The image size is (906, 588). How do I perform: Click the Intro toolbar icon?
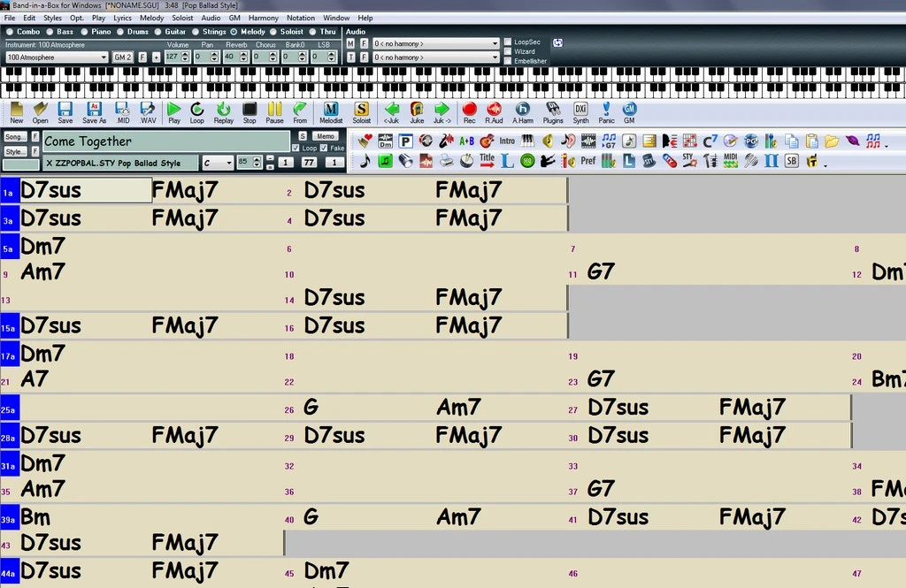[x=507, y=141]
